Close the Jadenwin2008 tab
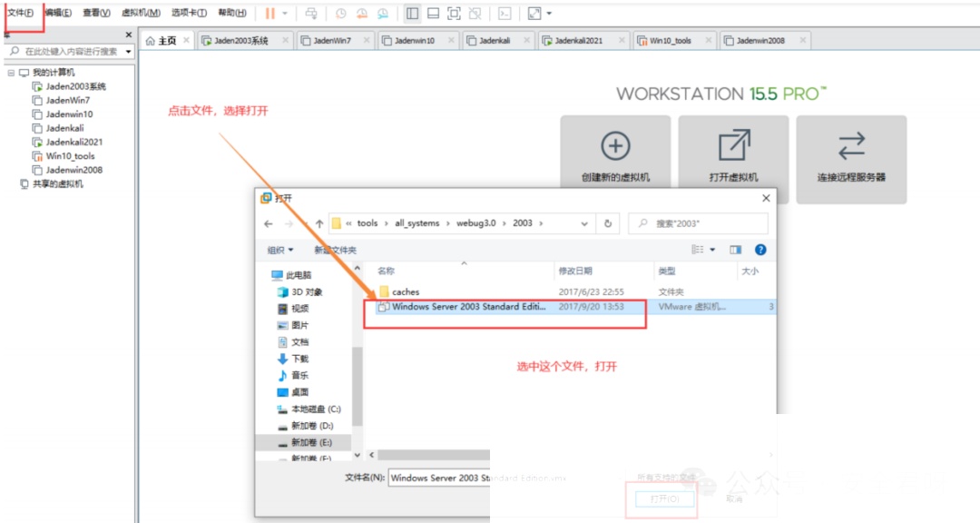Image resolution: width=980 pixels, height=523 pixels. point(802,41)
